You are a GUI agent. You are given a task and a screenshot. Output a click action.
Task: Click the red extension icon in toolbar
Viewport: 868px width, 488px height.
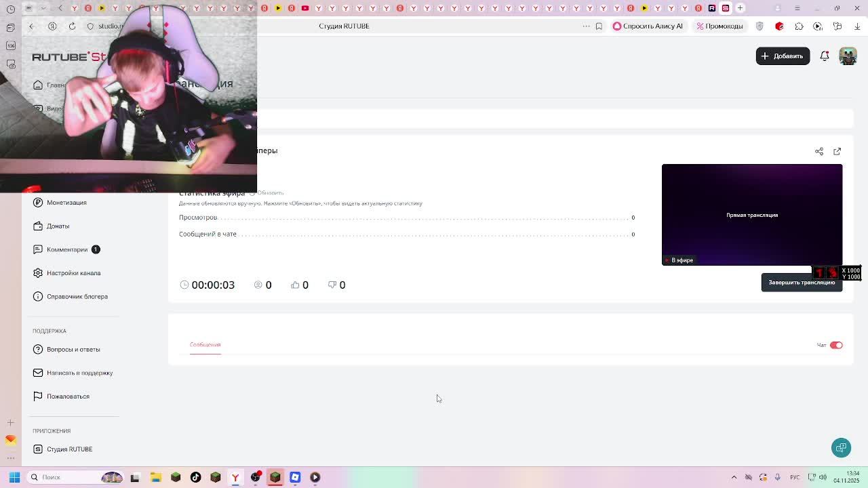(x=779, y=26)
